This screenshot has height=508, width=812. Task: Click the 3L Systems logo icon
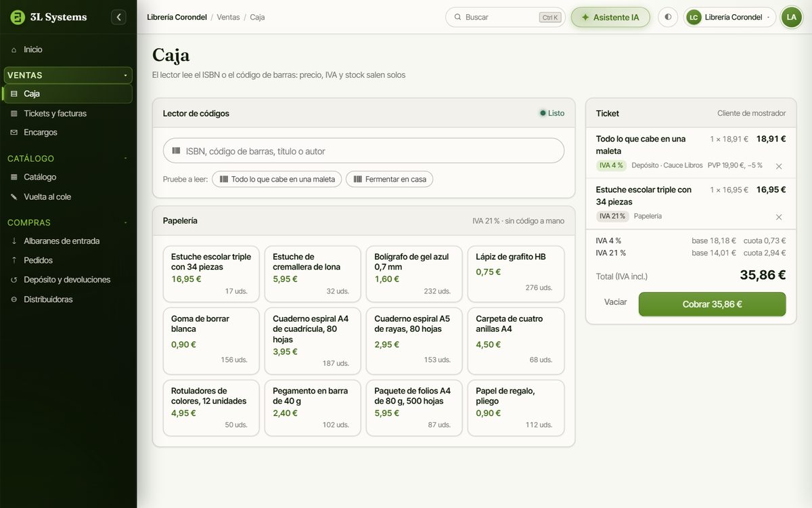[x=18, y=17]
